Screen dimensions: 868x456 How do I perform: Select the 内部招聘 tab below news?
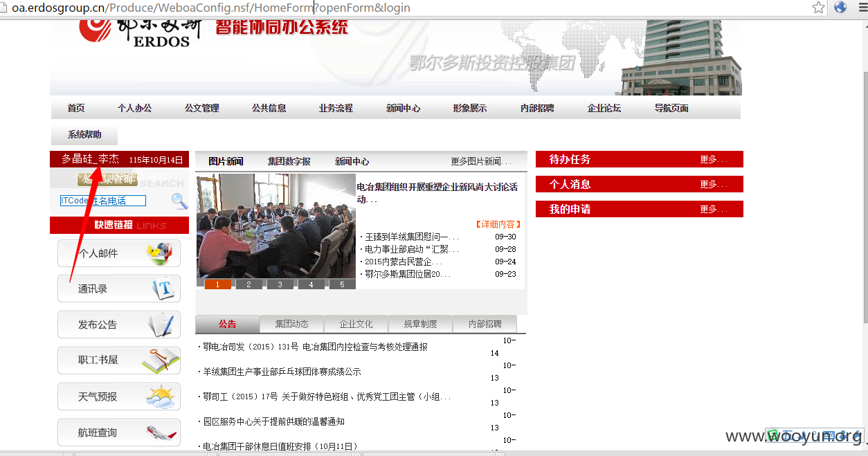(x=485, y=324)
